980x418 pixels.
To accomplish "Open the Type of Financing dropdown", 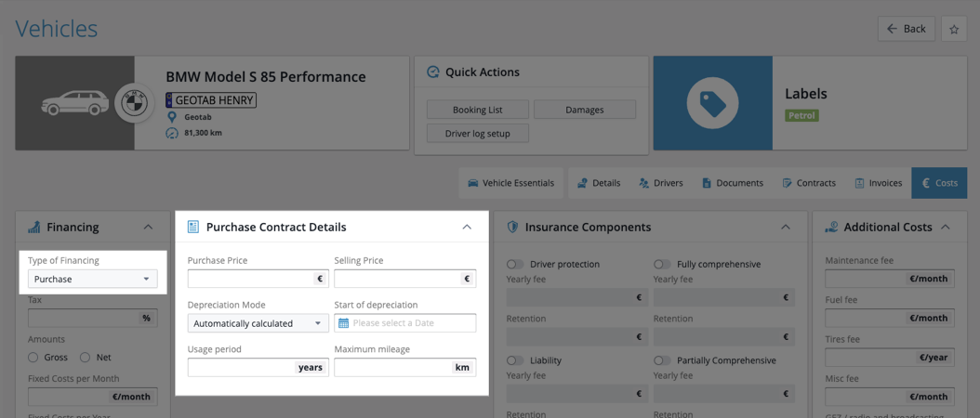I will point(92,279).
